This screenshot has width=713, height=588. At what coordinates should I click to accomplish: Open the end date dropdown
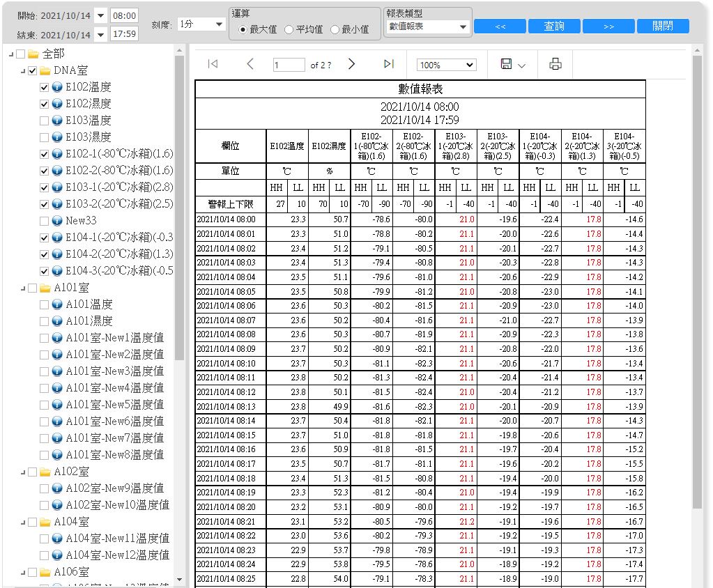[x=101, y=35]
